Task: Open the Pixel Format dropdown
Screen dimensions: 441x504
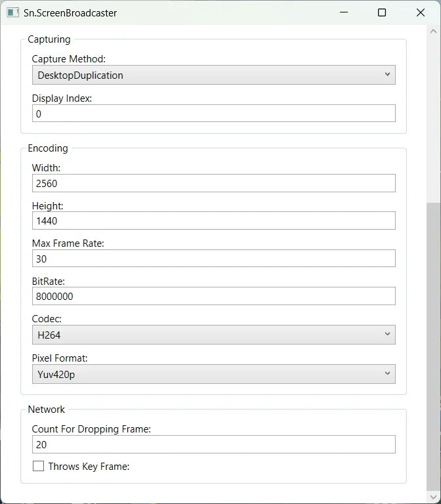Action: pyautogui.click(x=214, y=374)
